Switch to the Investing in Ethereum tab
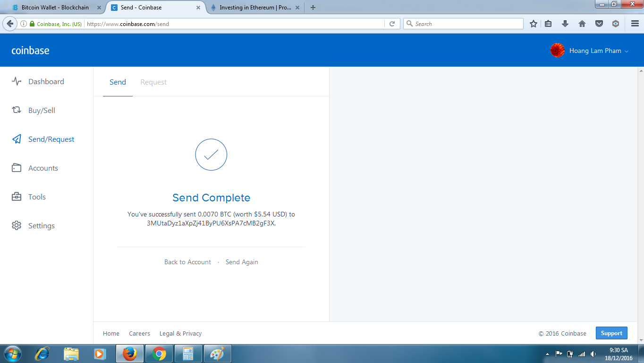The image size is (644, 363). pos(255,8)
